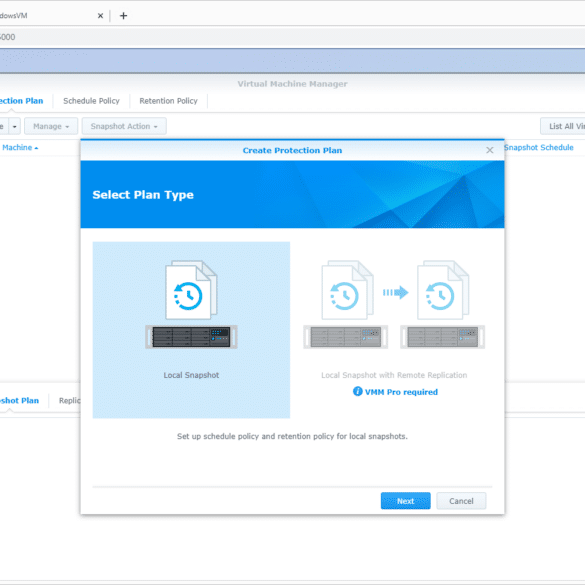Open the Replication bottom tab
The height and width of the screenshot is (585, 585).
coord(69,400)
